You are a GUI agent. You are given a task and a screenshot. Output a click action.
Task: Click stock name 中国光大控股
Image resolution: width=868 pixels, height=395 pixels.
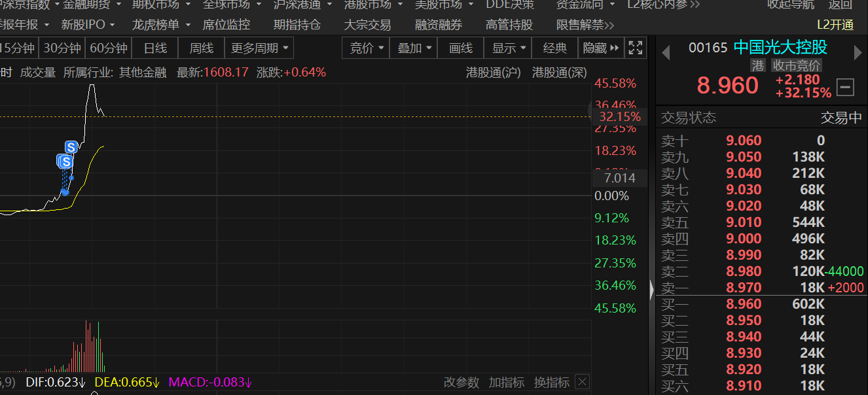[x=780, y=48]
